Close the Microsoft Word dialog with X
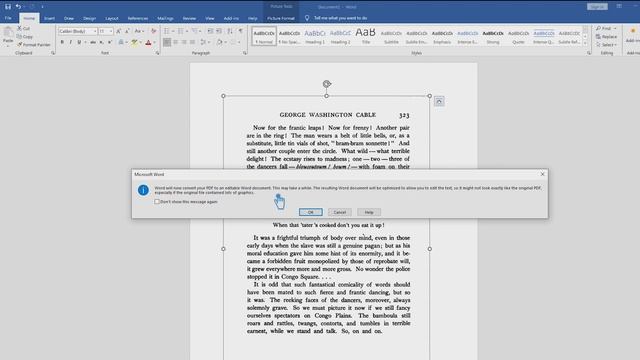640x360 pixels. 542,174
